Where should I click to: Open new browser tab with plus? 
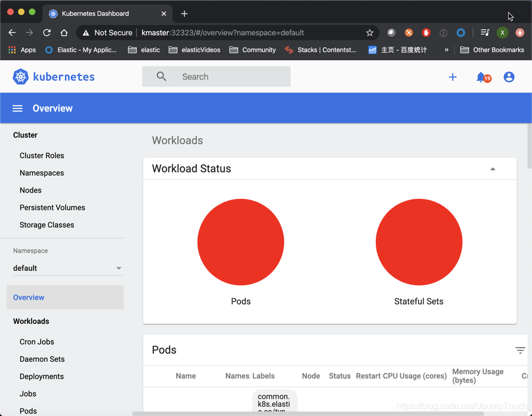pos(184,14)
